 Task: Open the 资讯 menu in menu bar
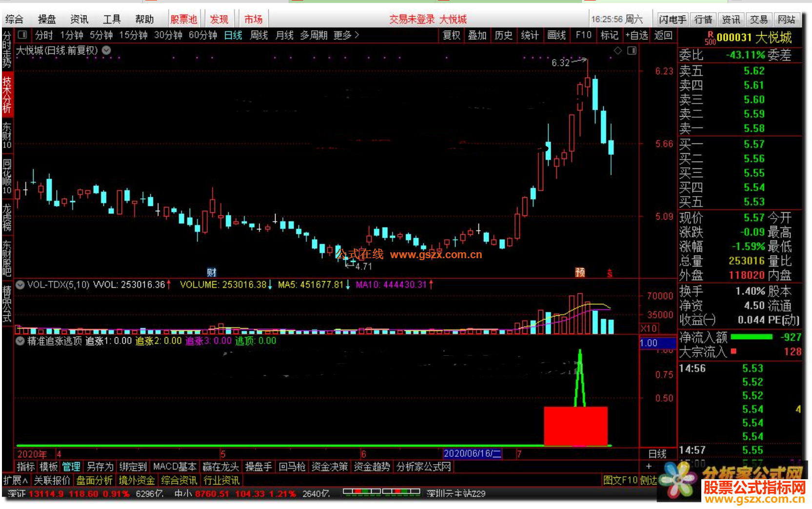click(x=79, y=19)
